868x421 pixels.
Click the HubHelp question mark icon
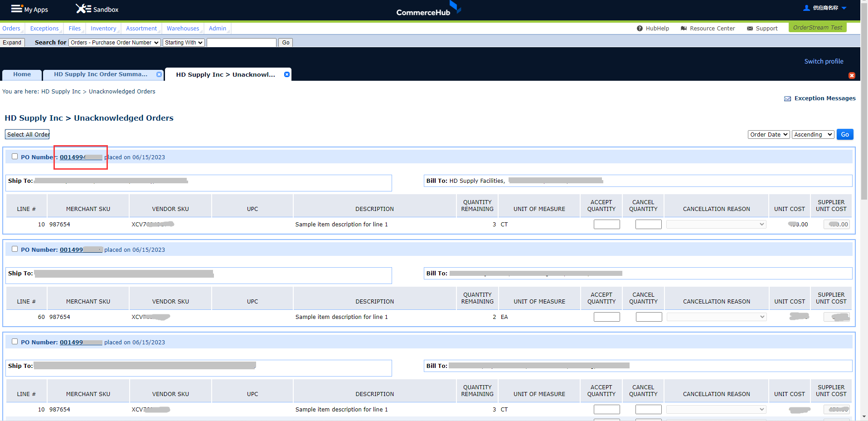pos(640,28)
